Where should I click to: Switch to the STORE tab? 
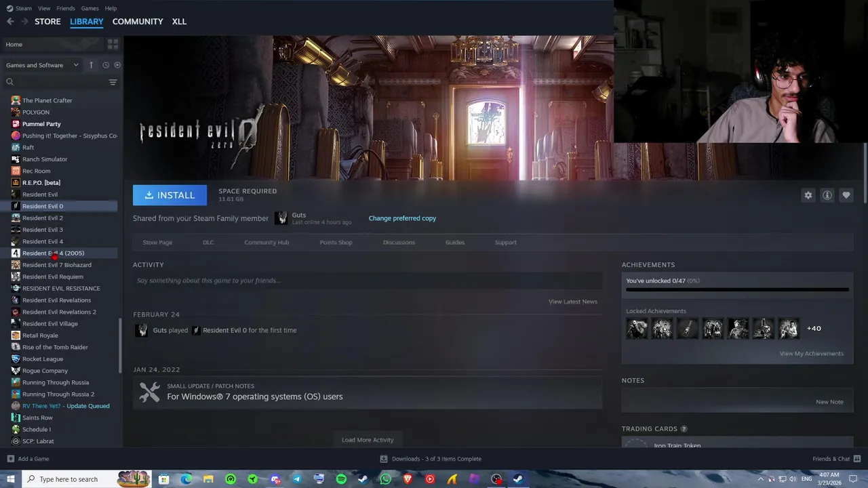[47, 22]
